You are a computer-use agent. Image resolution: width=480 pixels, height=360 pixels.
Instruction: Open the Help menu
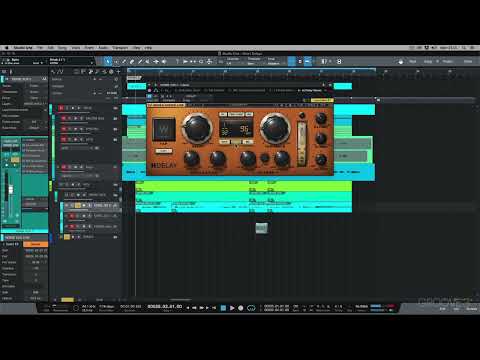[x=148, y=48]
